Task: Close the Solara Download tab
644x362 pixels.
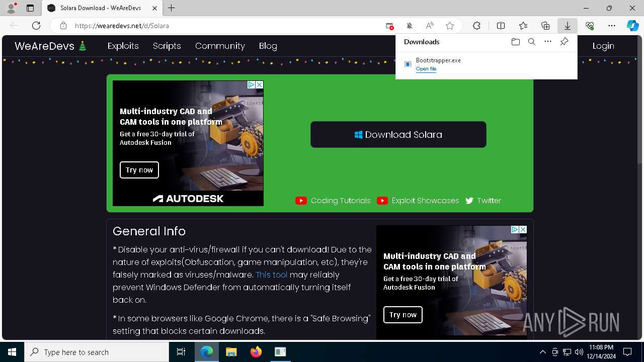Action: (x=154, y=8)
